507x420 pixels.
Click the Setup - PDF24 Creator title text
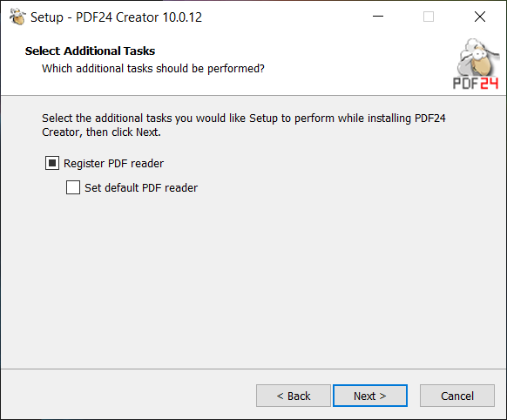[x=116, y=17]
